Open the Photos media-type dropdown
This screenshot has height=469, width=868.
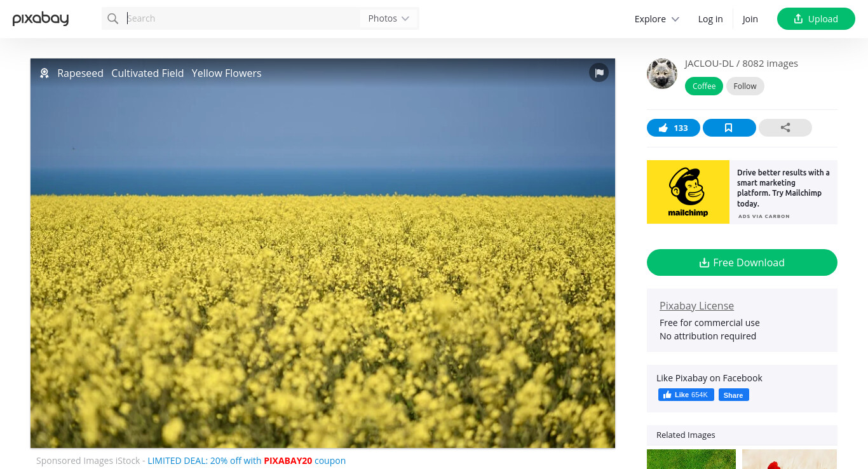[x=389, y=18]
